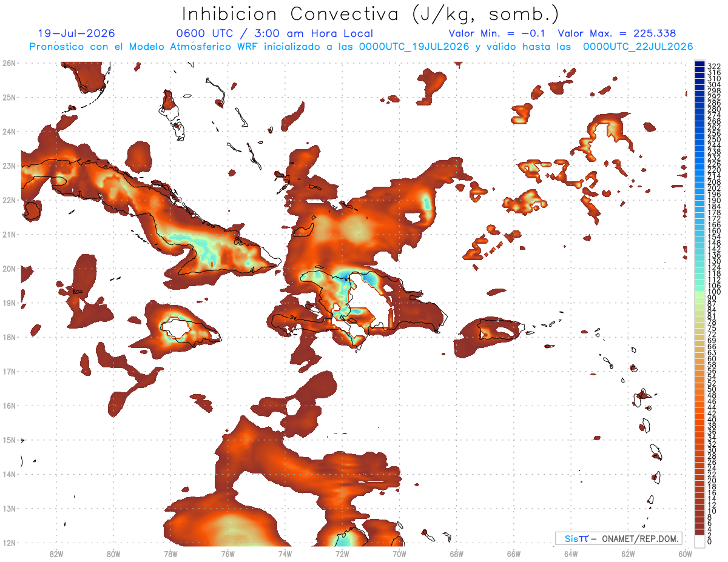Click the 12N latitude label
Image resolution: width=728 pixels, height=562 pixels.
(x=8, y=543)
